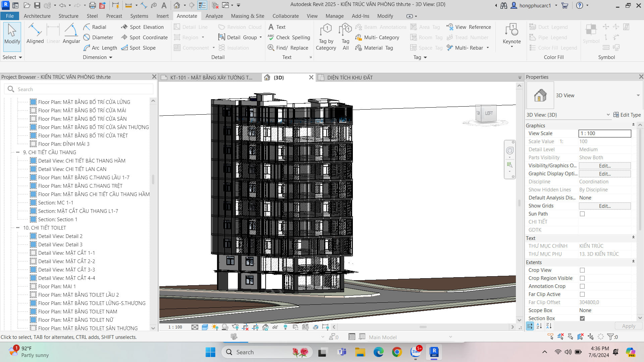Open the Select panel dropdown

click(12, 57)
